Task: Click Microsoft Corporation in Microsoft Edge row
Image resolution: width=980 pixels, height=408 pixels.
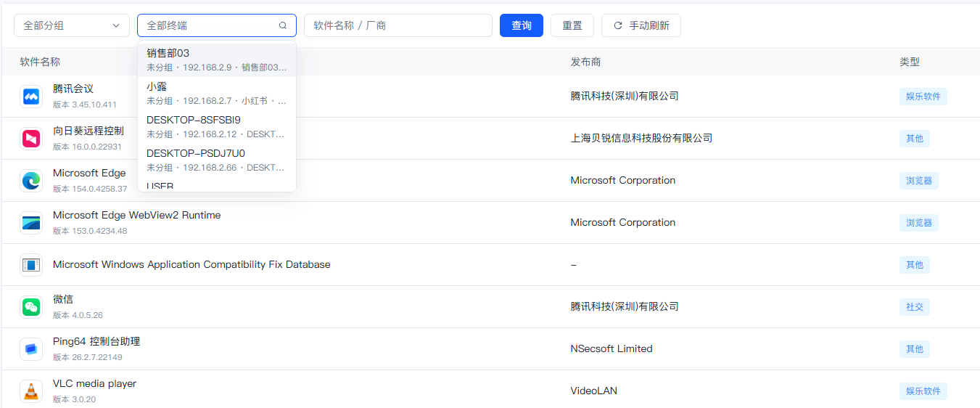Action: pyautogui.click(x=623, y=180)
